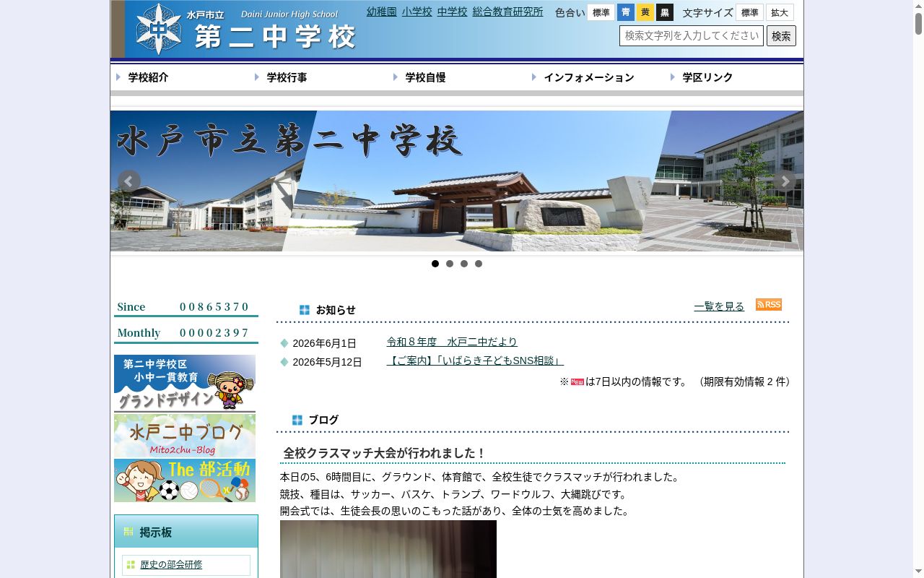The width and height of the screenshot is (924, 578).
Task: Open the 学区リンク menu
Action: tap(707, 77)
